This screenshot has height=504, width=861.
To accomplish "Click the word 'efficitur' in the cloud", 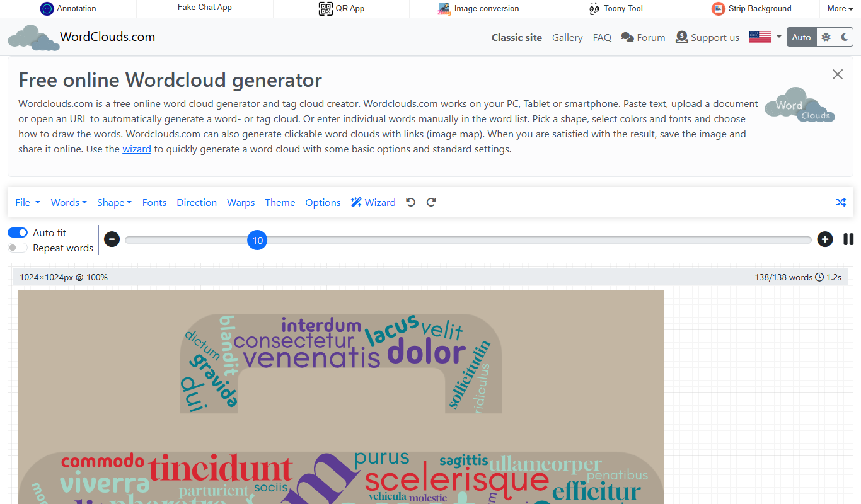I will [596, 492].
